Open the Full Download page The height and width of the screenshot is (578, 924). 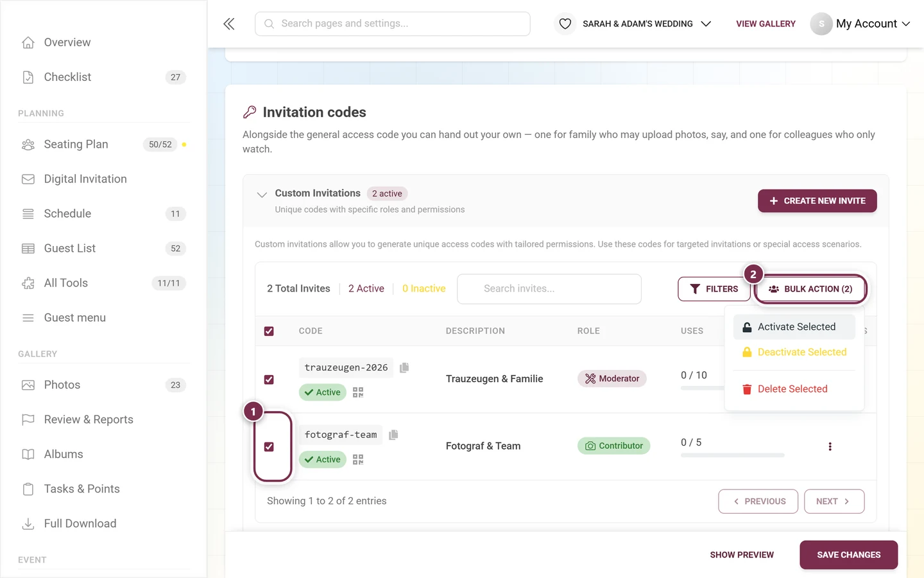(x=103, y=524)
